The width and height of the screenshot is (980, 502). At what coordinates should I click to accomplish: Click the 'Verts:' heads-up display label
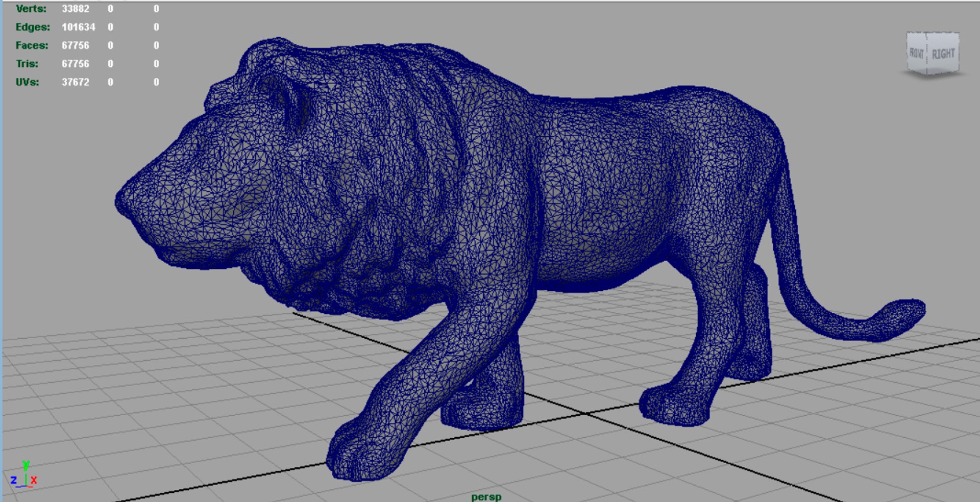pos(31,9)
